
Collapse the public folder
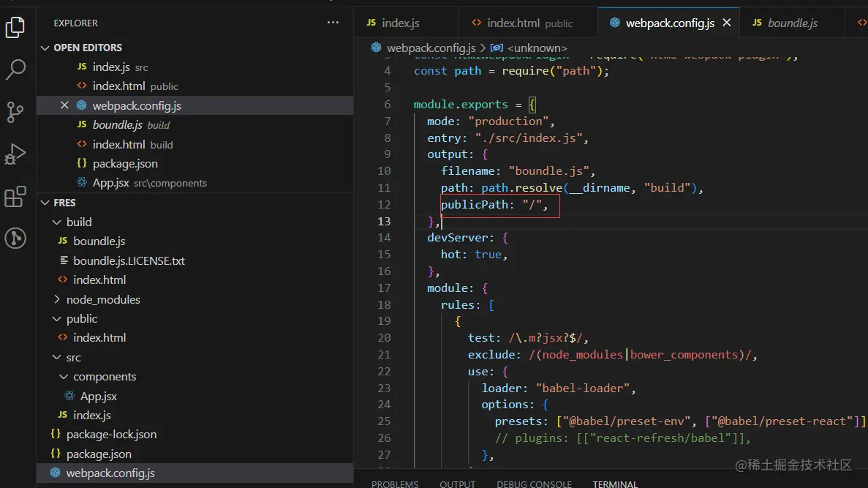pyautogui.click(x=56, y=318)
